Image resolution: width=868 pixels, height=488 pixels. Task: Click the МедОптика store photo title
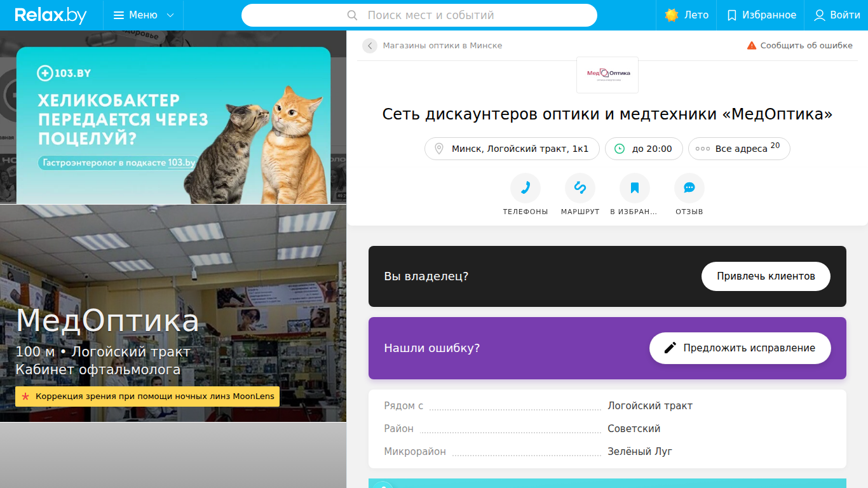click(107, 321)
